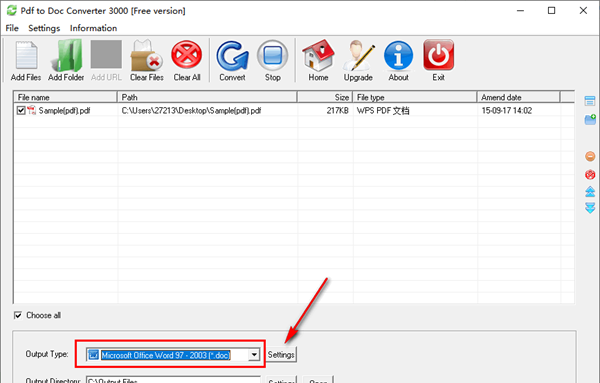Uncheck the Sample(pdf).pdf row checkbox
The width and height of the screenshot is (600, 383).
21,111
